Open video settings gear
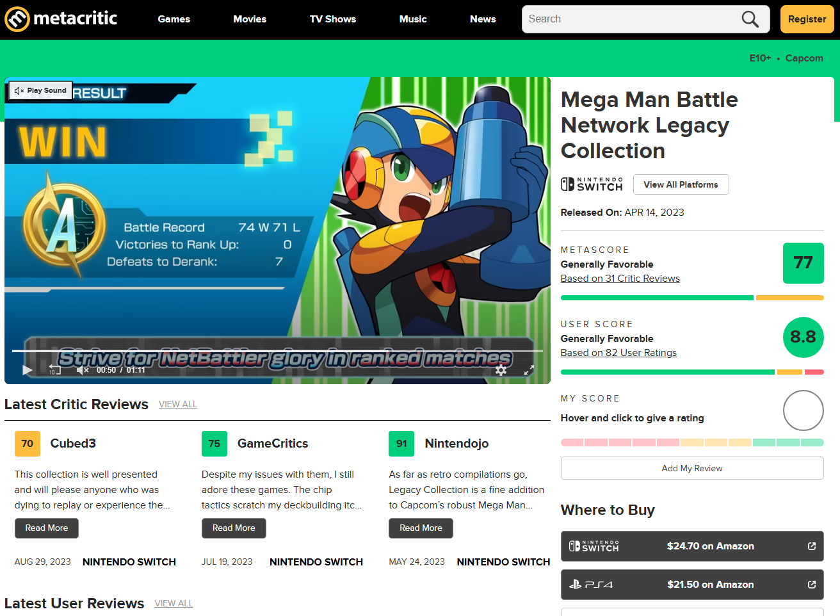This screenshot has width=840, height=616. click(x=501, y=369)
